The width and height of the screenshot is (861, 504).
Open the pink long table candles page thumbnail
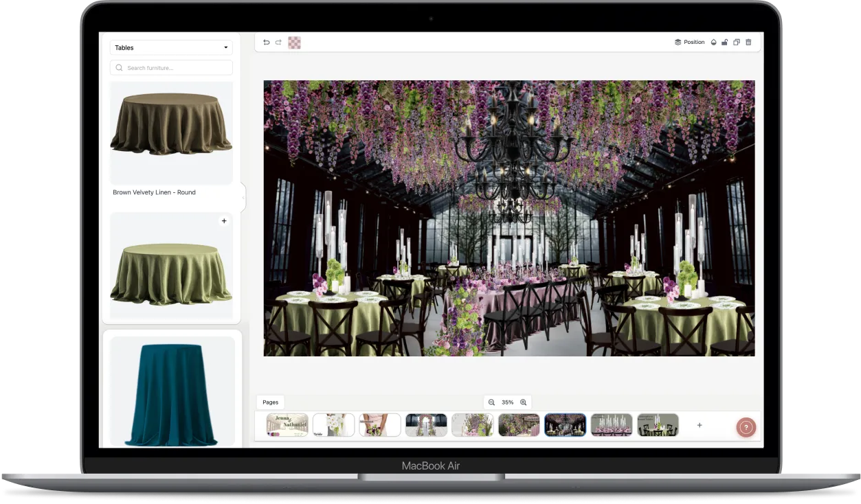612,425
